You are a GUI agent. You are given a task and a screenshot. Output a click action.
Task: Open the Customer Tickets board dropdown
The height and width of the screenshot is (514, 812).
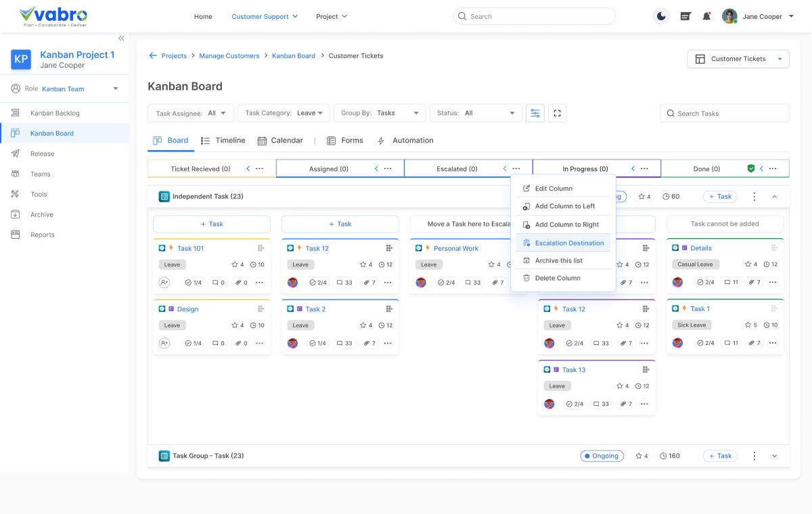738,59
